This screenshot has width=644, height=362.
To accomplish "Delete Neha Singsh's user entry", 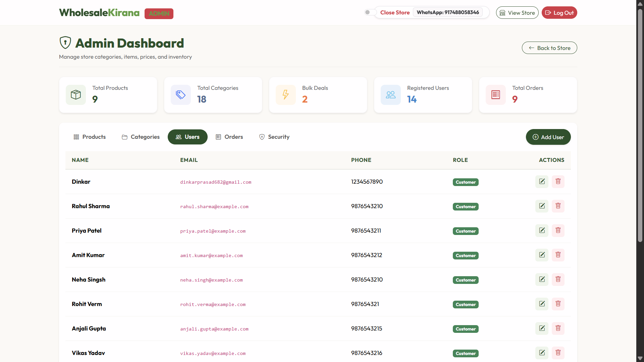I will pos(558,280).
